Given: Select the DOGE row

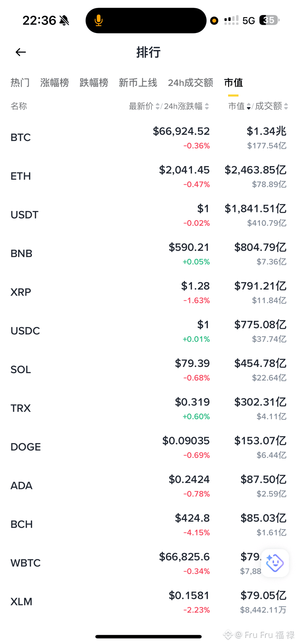Looking at the screenshot, I should click(148, 447).
